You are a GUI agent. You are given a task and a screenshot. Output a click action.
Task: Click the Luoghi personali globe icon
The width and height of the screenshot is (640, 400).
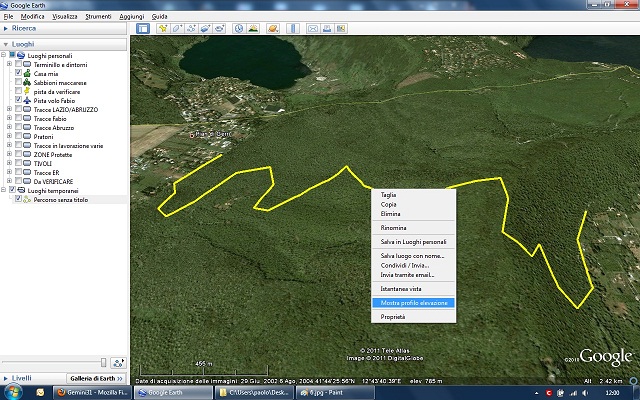pyautogui.click(x=21, y=56)
